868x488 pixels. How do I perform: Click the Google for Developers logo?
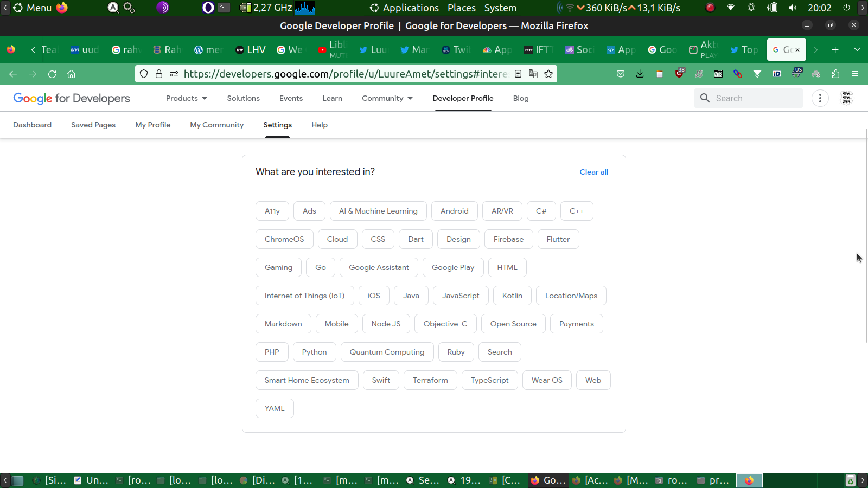pos(72,98)
